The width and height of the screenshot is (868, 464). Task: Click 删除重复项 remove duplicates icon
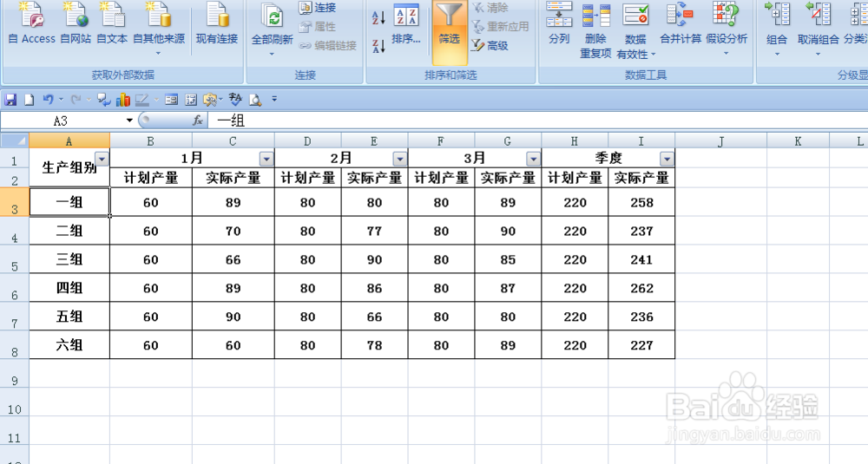[x=595, y=29]
